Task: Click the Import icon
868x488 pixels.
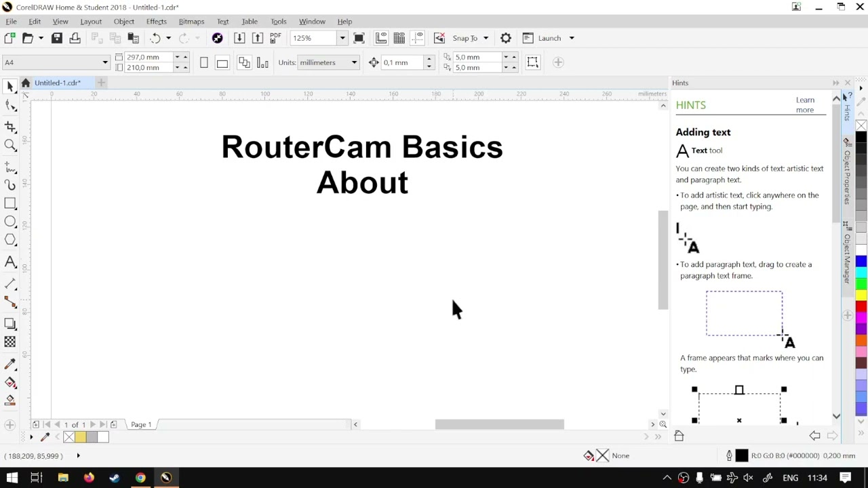Action: (x=239, y=38)
